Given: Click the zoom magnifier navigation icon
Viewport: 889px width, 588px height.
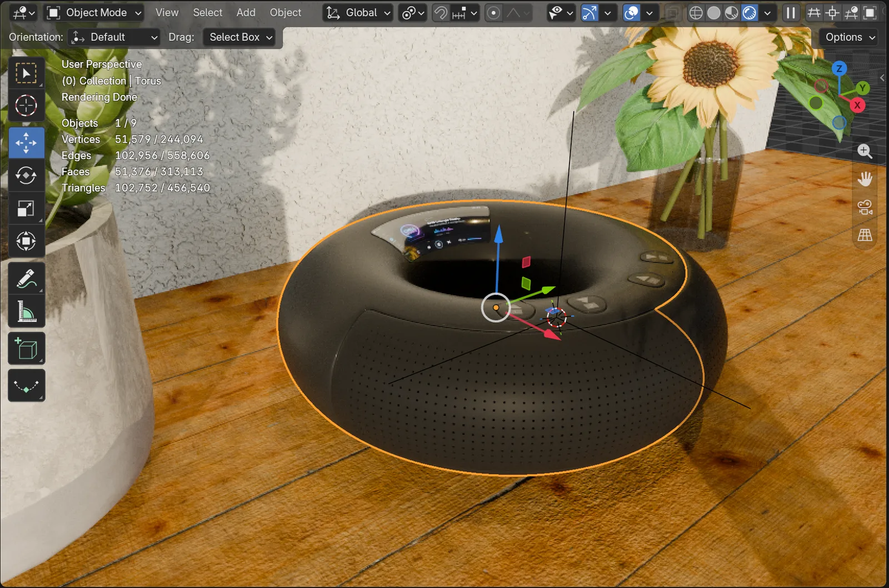Looking at the screenshot, I should pyautogui.click(x=865, y=151).
